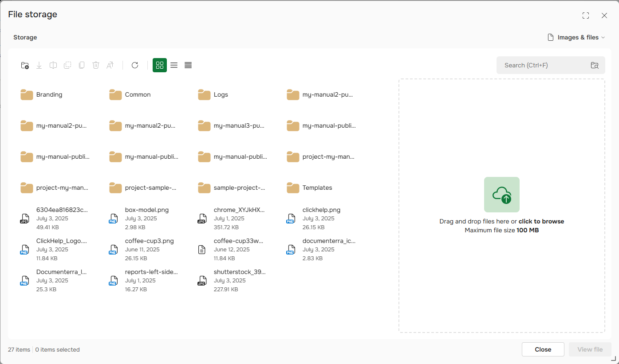
Task: Switch to list view mode
Action: [x=174, y=65]
